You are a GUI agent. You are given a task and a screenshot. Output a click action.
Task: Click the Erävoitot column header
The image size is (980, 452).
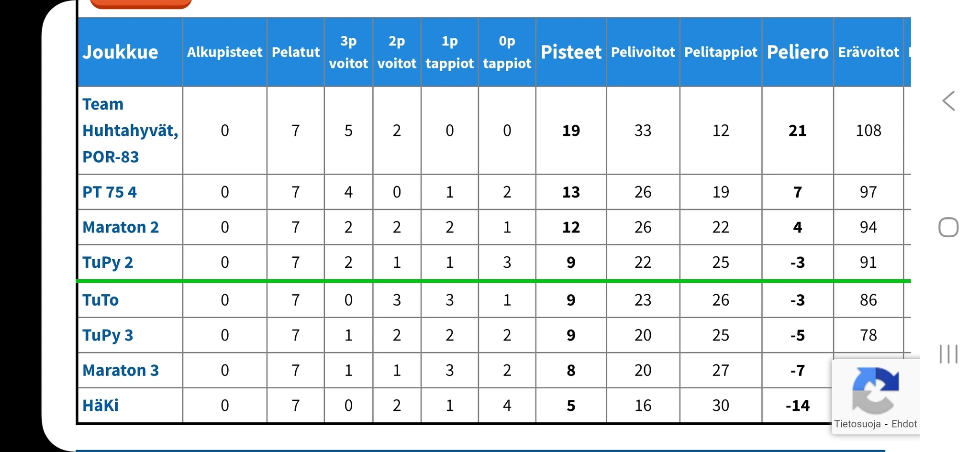pos(868,52)
